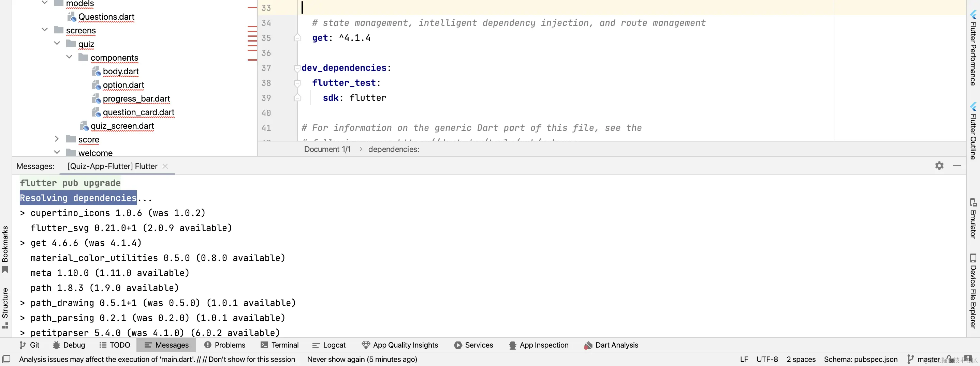Open the TODO tool window
This screenshot has width=980, height=366.
(x=115, y=345)
